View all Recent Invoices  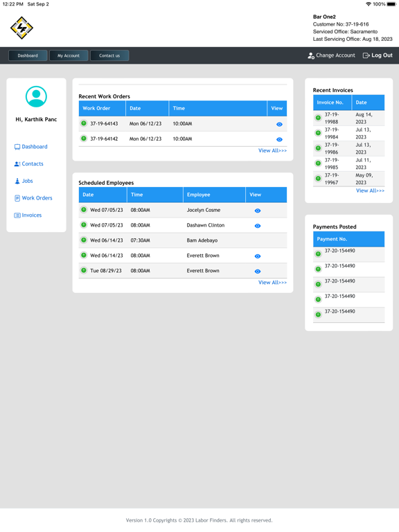pos(370,191)
